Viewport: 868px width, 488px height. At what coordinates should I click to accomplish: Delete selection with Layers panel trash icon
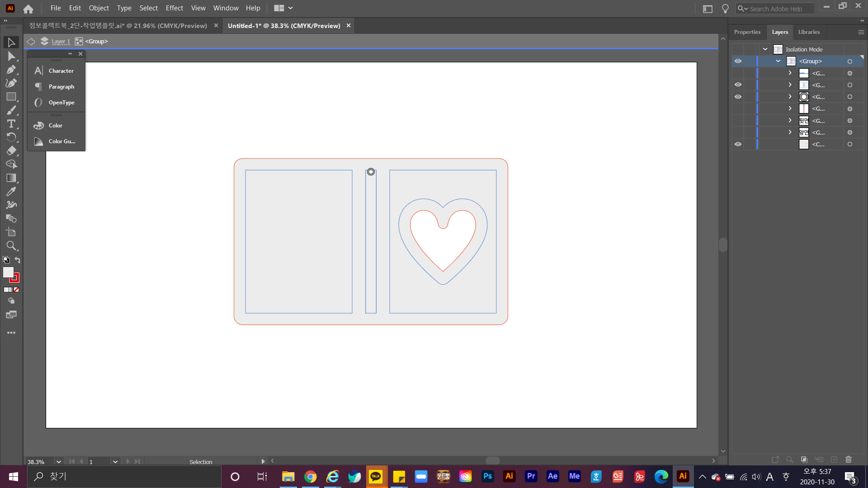(848, 460)
